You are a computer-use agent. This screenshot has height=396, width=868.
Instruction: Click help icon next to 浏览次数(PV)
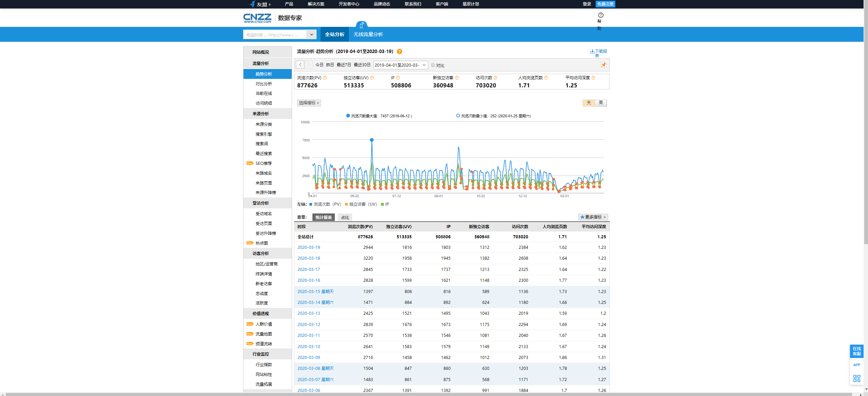click(325, 78)
